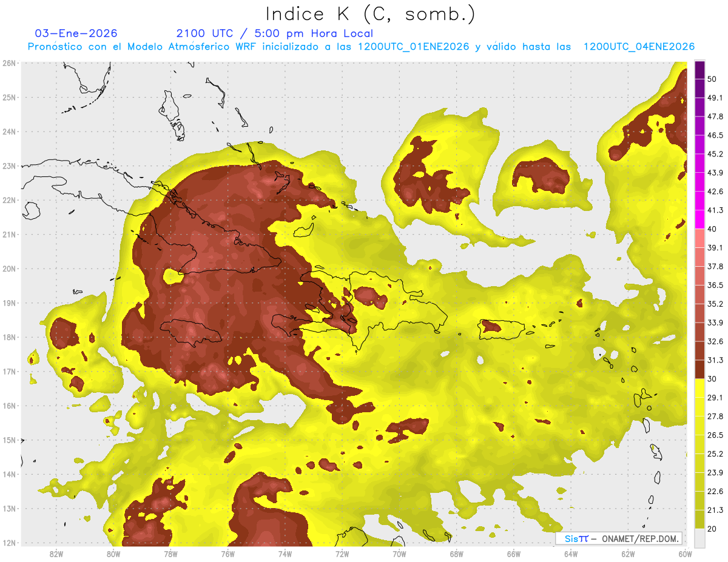Click the time "2100 UTC / 5:00 pm Hora Local"
The height and width of the screenshot is (562, 728).
[x=274, y=33]
